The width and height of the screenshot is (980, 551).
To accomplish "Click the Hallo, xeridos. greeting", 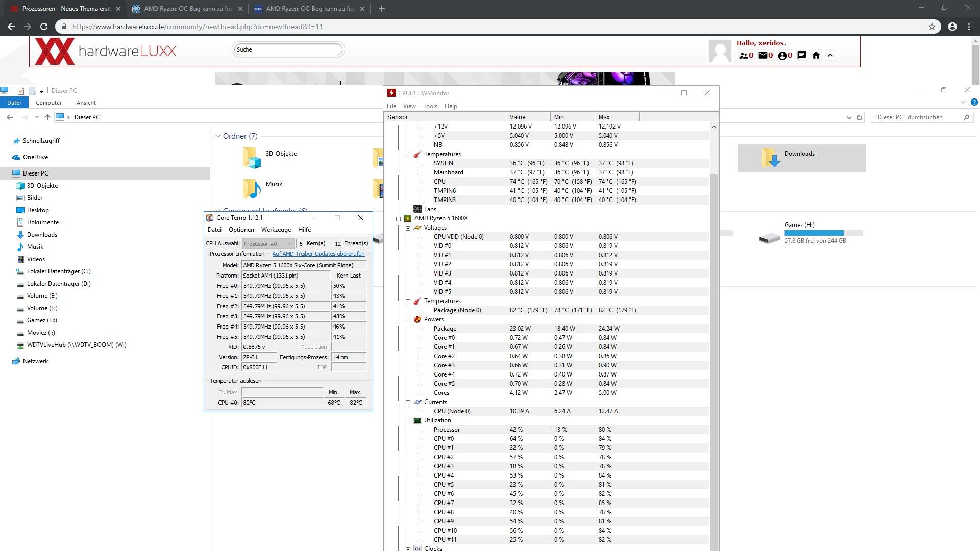I will tap(761, 43).
